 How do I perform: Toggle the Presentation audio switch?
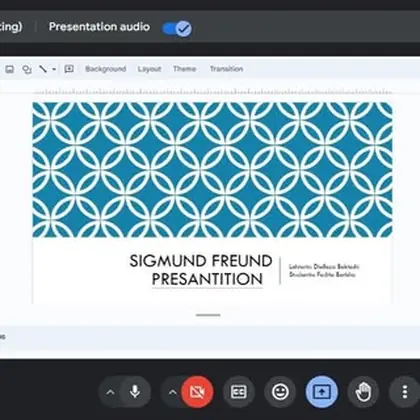tap(177, 28)
